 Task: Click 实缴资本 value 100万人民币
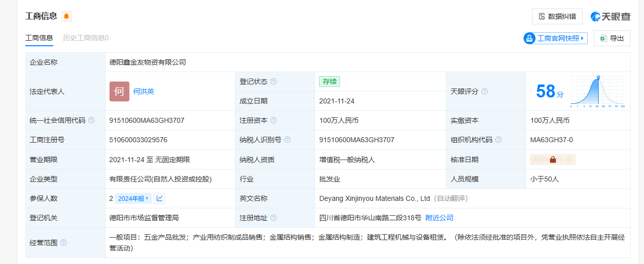[550, 120]
